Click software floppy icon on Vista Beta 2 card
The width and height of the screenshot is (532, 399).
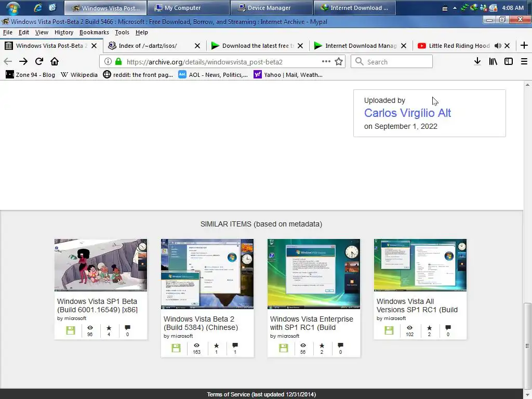pos(176,348)
